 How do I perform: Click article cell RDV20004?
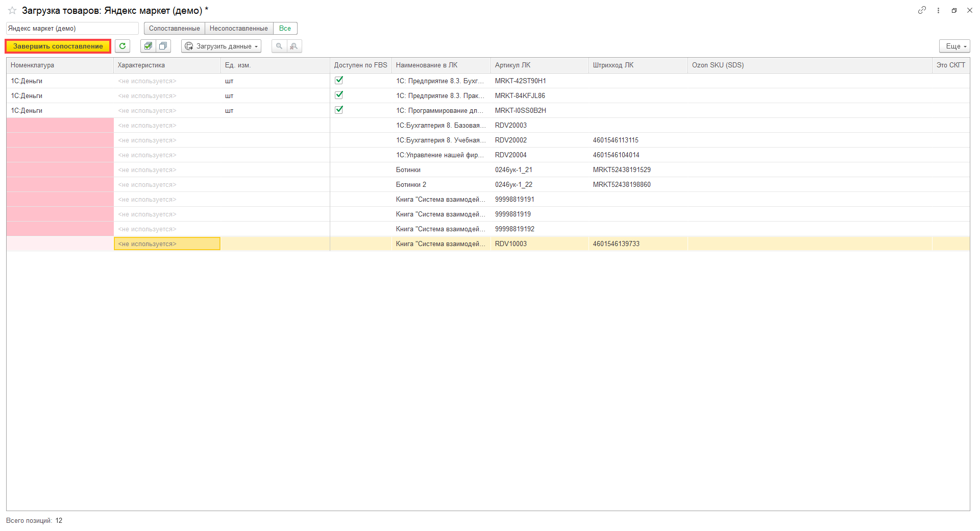(x=540, y=155)
